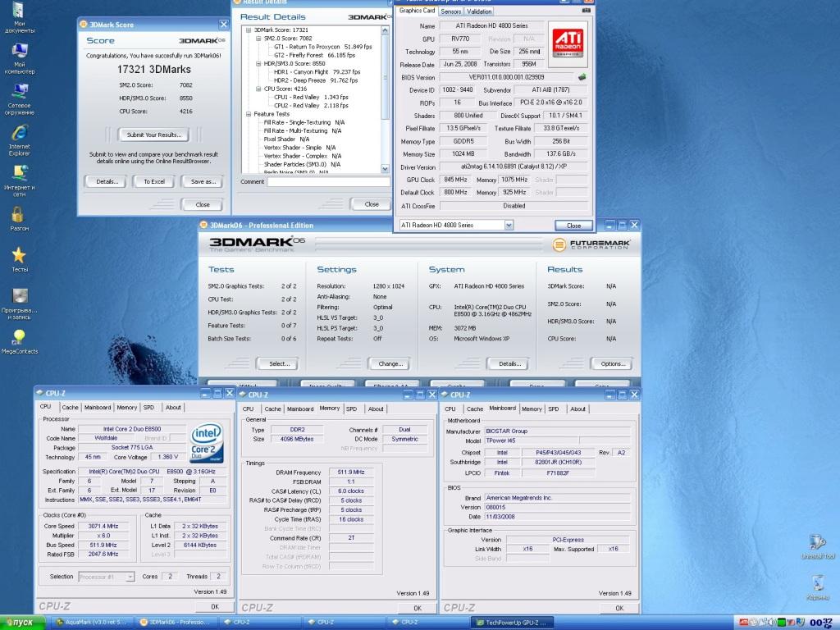Collapse the Feature Tests tree node
Image resolution: width=840 pixels, height=630 pixels.
(249, 114)
